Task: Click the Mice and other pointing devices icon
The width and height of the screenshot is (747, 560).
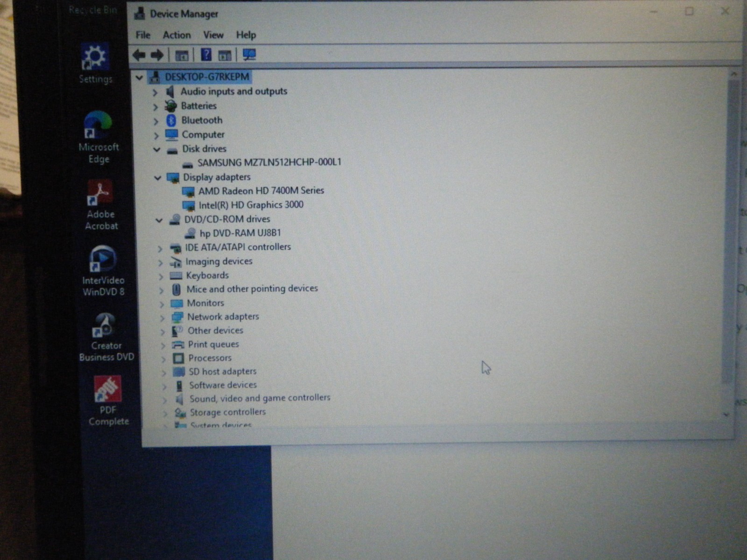Action: (x=176, y=289)
